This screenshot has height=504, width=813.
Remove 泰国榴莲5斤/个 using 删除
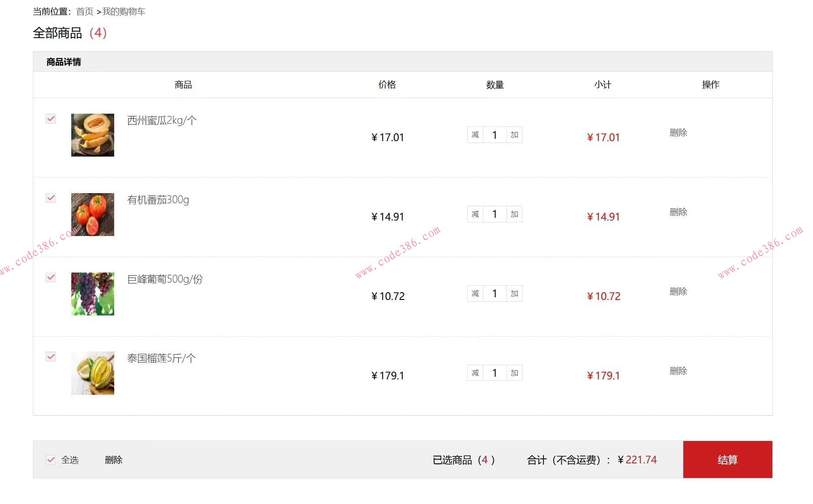coord(678,371)
